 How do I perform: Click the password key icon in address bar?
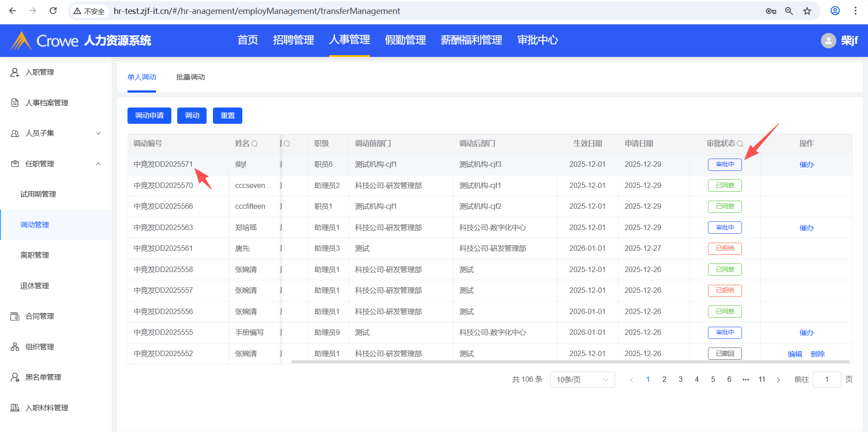(x=771, y=11)
